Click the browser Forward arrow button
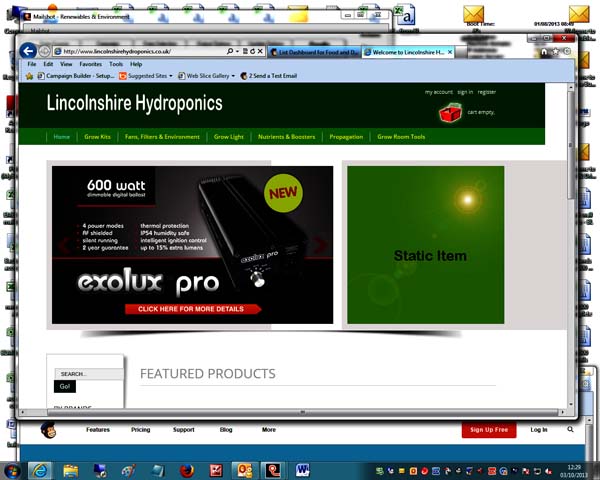Viewport: 600px width, 480px height. click(x=44, y=51)
